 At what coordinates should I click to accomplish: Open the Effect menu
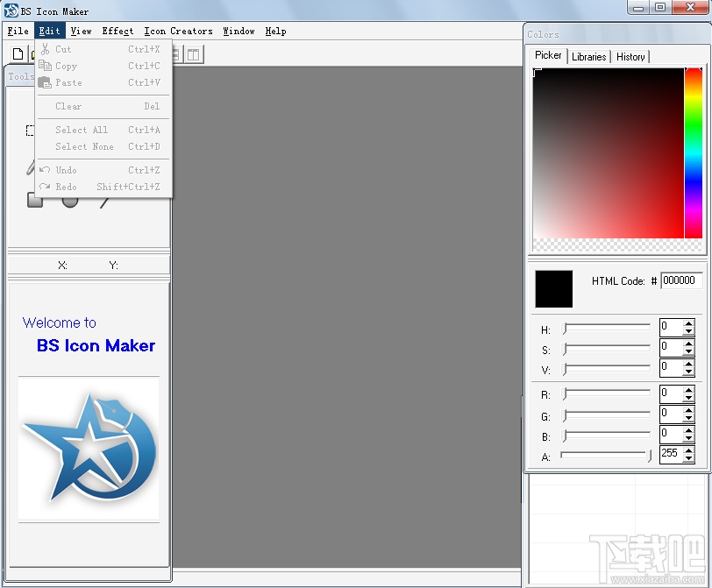click(117, 31)
